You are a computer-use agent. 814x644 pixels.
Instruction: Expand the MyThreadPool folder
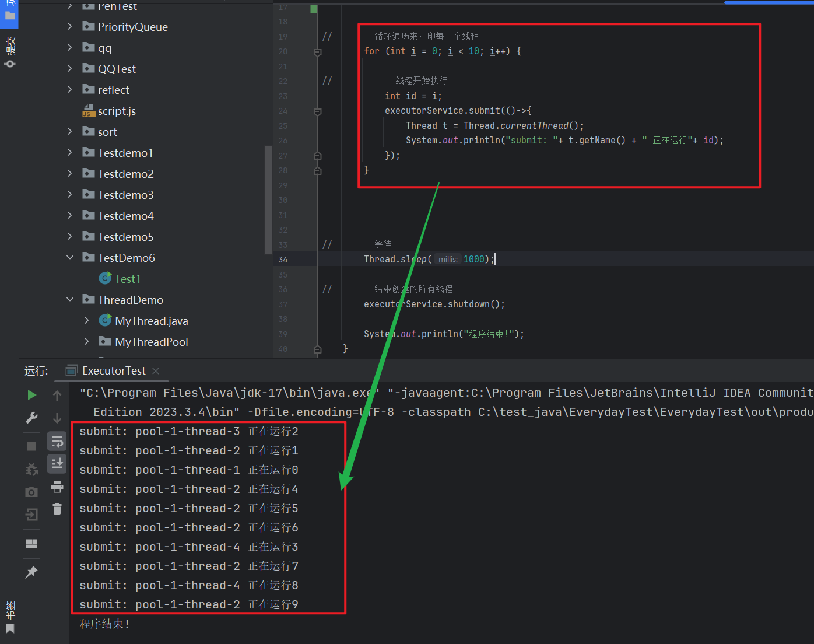(x=86, y=341)
